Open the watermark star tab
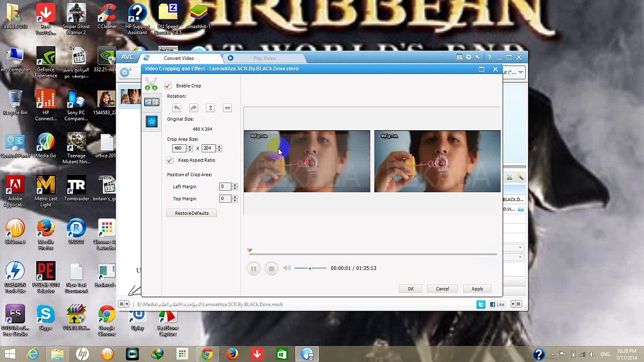Viewport: 644px width, 362px height. 151,121
